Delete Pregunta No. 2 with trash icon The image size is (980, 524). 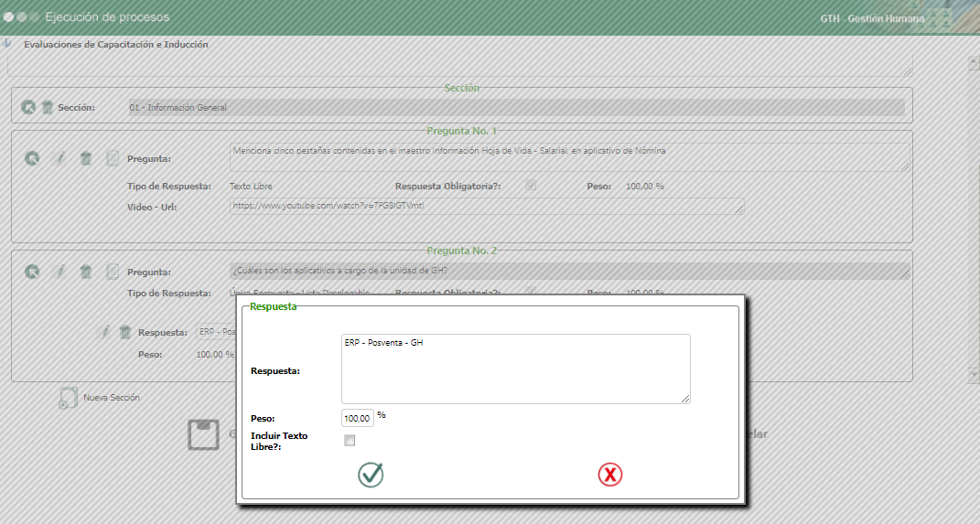[86, 272]
